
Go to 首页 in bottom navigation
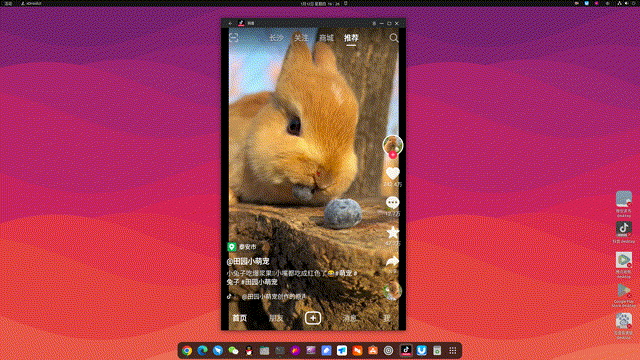(240, 318)
